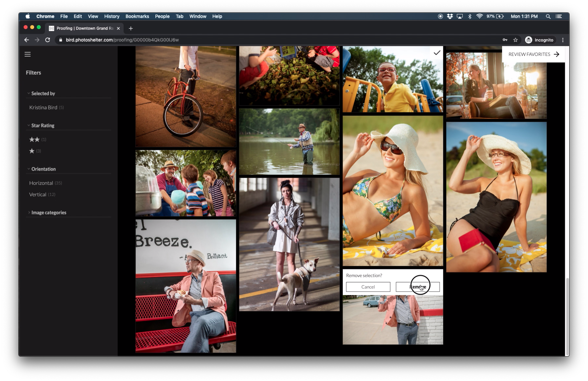
Task: Open the Bluetooth status menu
Action: (469, 16)
